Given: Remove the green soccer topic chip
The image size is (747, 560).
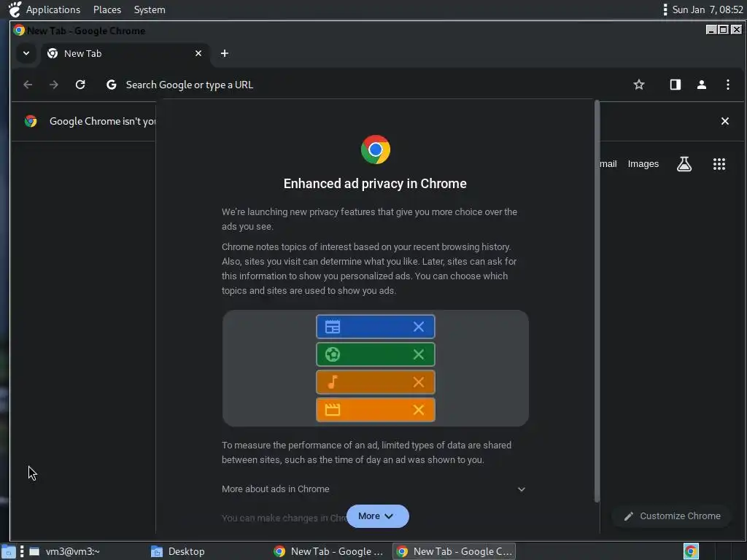Looking at the screenshot, I should (x=418, y=354).
